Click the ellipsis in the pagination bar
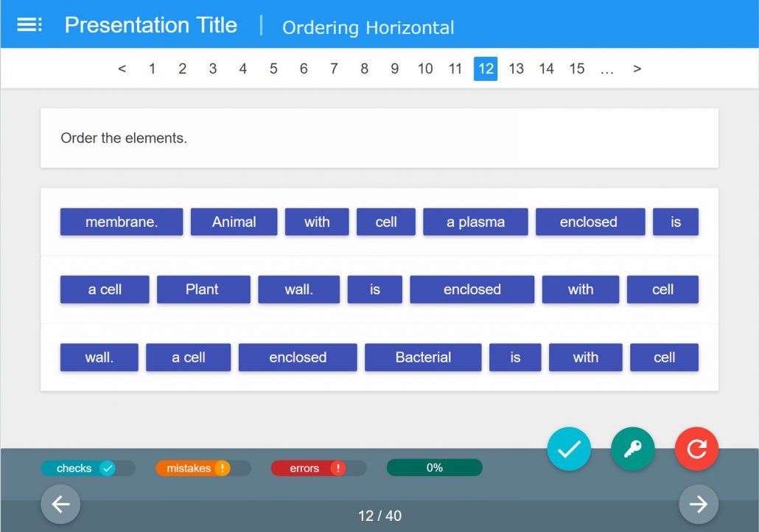The height and width of the screenshot is (532, 759). pos(607,69)
